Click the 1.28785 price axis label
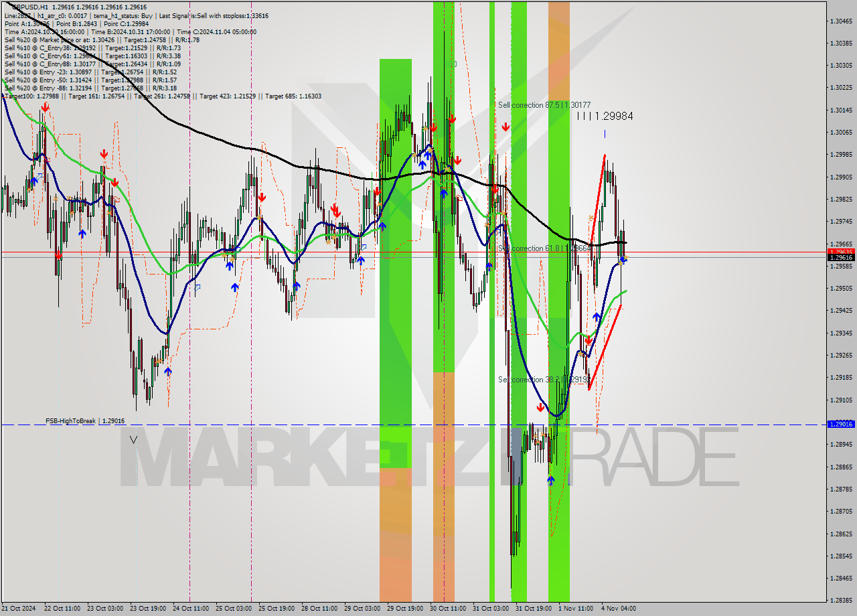Image resolution: width=857 pixels, height=616 pixels. (841, 489)
